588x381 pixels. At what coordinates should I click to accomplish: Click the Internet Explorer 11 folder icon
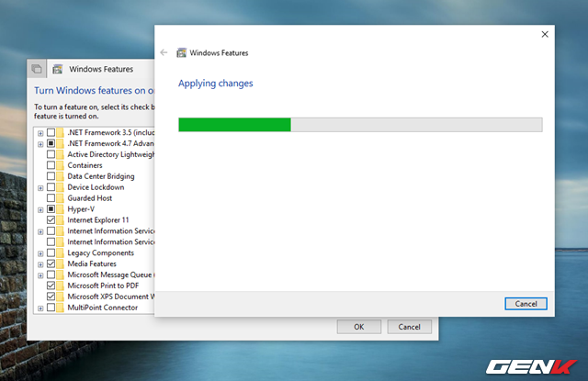(61, 220)
